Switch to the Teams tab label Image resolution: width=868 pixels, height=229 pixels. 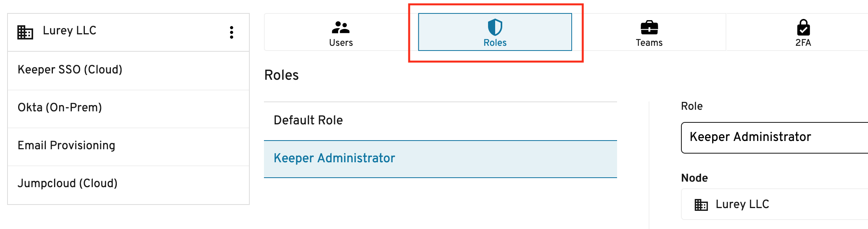tap(649, 43)
